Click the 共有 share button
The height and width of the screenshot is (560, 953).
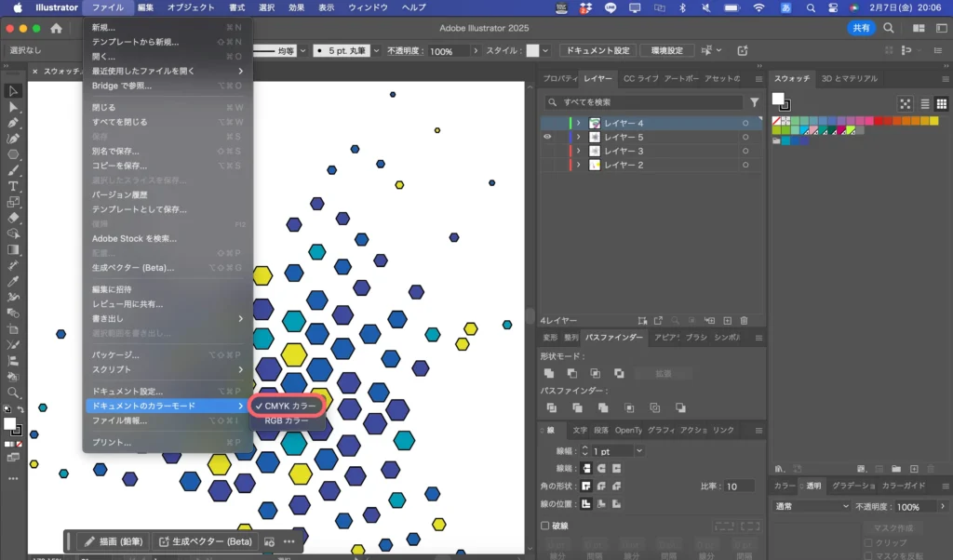[x=860, y=29]
